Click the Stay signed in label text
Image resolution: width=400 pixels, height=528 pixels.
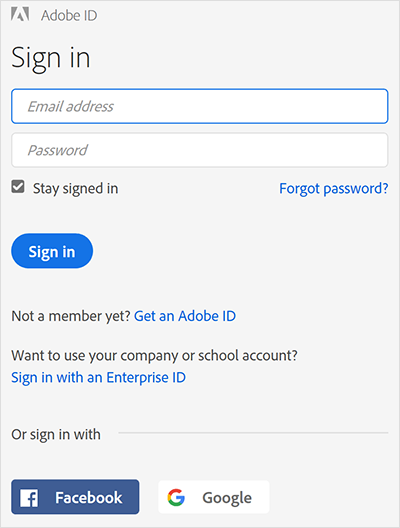[x=75, y=189]
